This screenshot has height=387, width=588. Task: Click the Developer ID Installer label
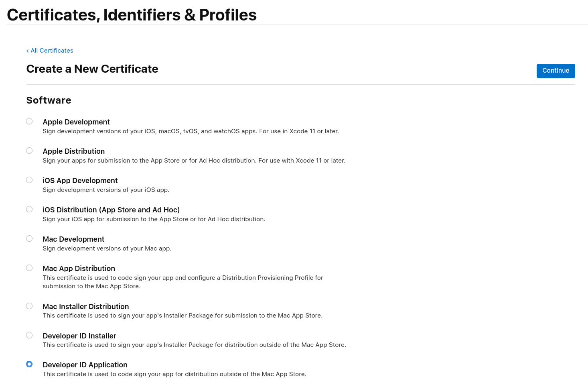[x=79, y=336]
